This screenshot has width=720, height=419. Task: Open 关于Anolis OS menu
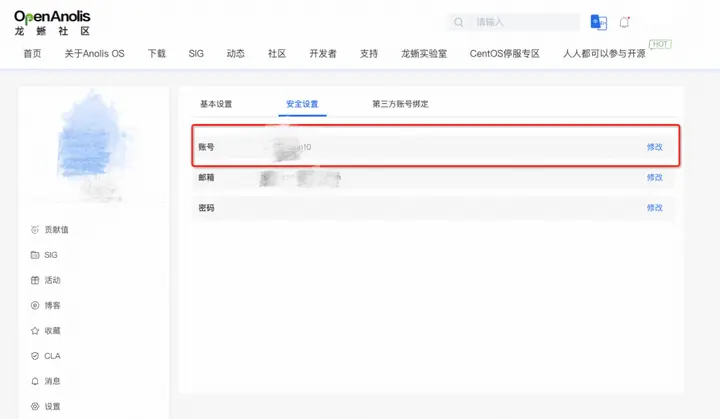click(94, 54)
